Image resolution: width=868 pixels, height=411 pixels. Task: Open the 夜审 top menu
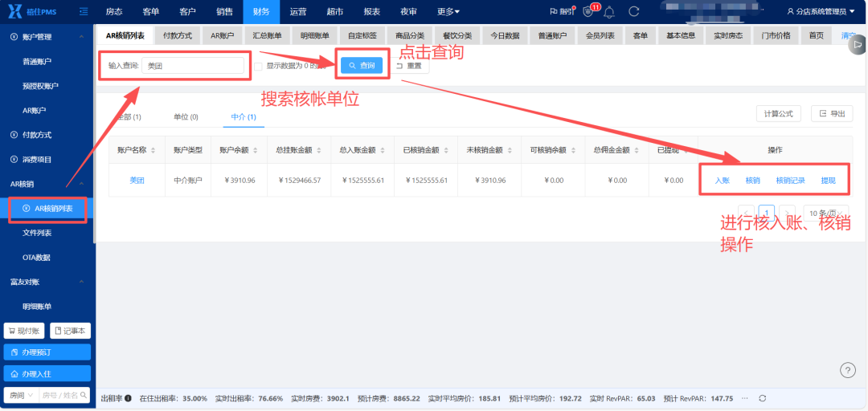pyautogui.click(x=408, y=11)
